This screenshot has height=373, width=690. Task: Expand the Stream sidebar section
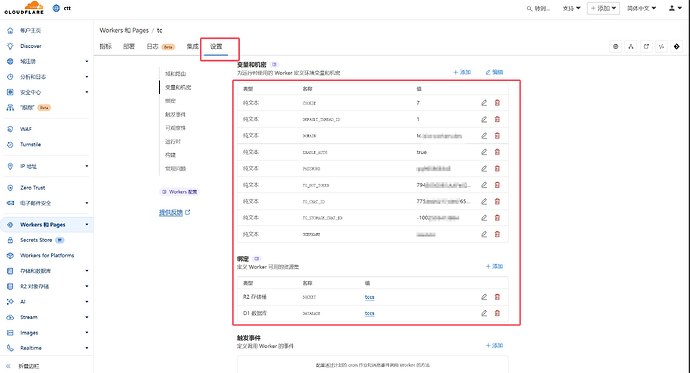click(x=46, y=317)
